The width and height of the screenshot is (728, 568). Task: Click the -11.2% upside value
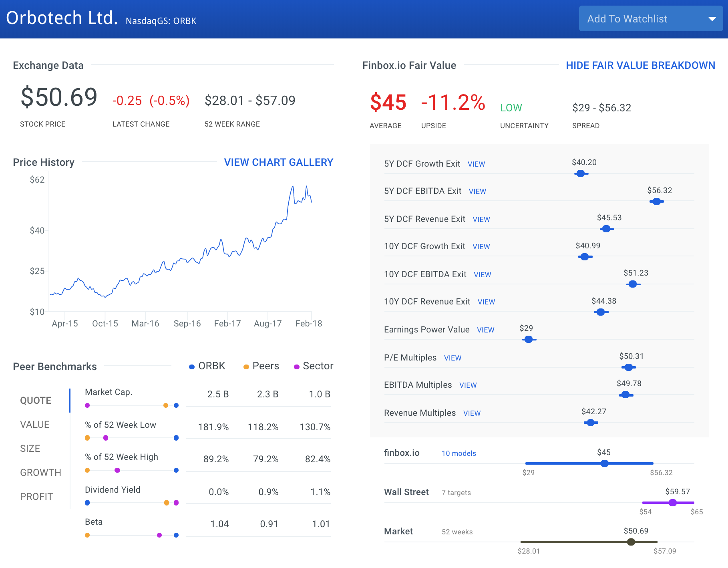click(x=453, y=102)
